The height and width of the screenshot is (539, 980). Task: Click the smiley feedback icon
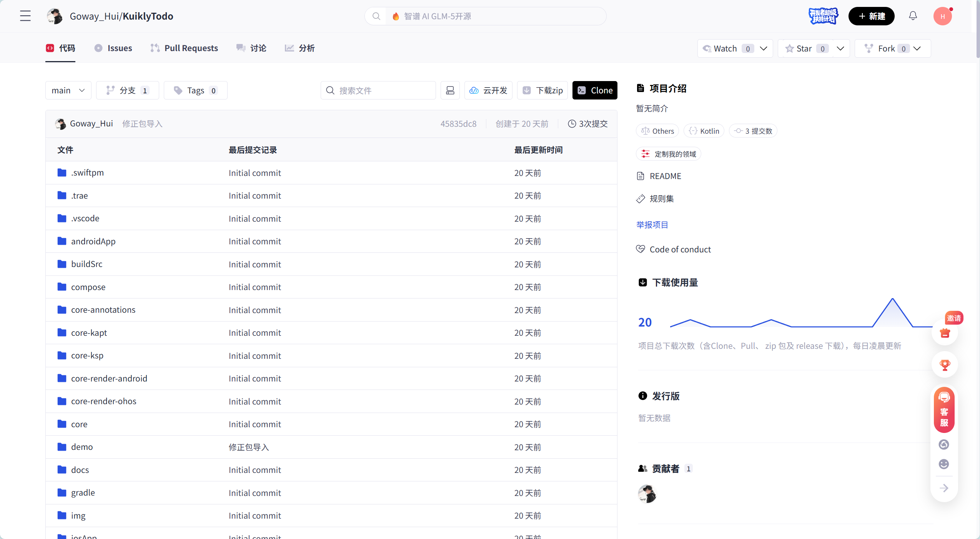click(944, 464)
